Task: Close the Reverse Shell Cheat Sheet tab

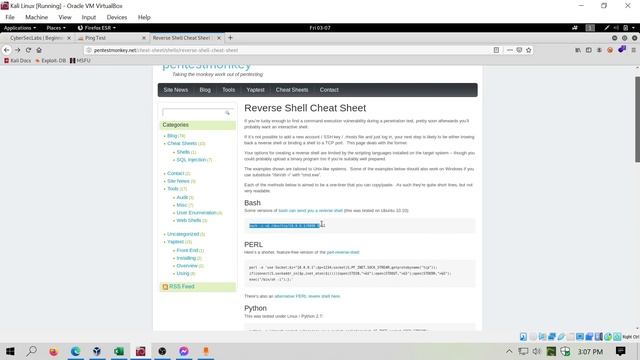Action: (219, 38)
